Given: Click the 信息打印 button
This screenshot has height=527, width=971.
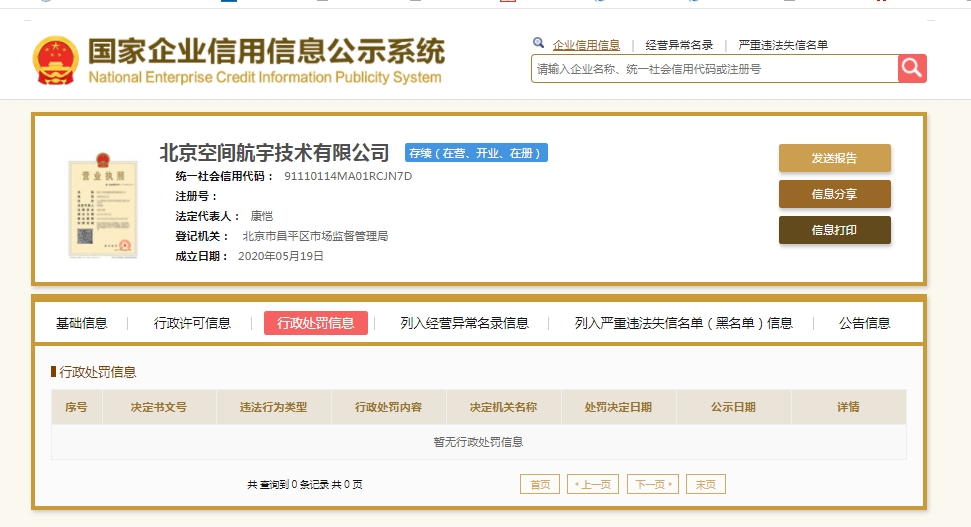Looking at the screenshot, I should (835, 230).
